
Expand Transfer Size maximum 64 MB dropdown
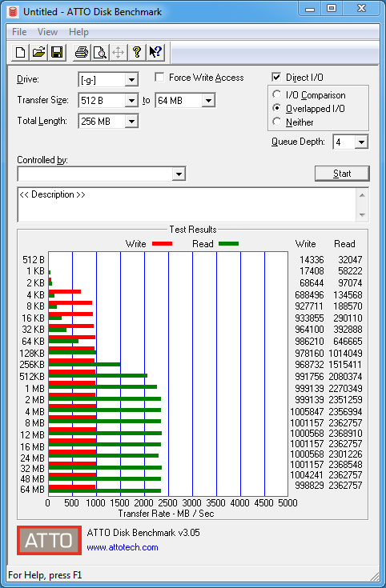pos(185,101)
